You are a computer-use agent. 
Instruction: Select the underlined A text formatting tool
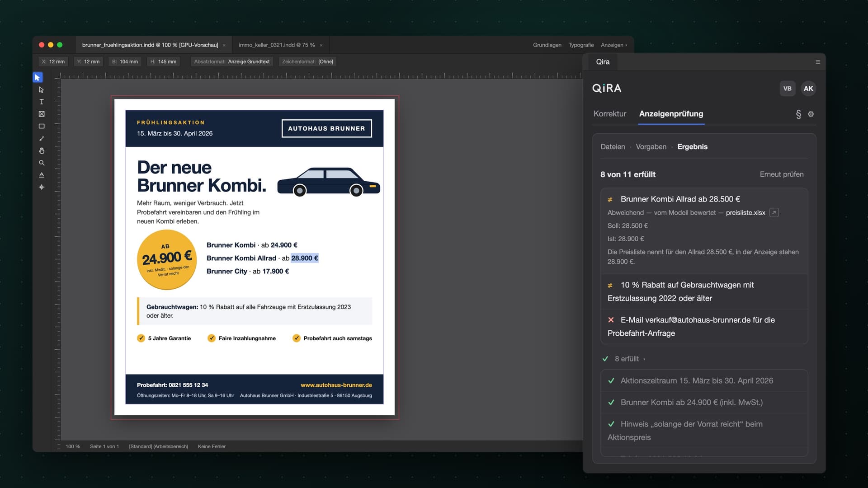click(42, 175)
